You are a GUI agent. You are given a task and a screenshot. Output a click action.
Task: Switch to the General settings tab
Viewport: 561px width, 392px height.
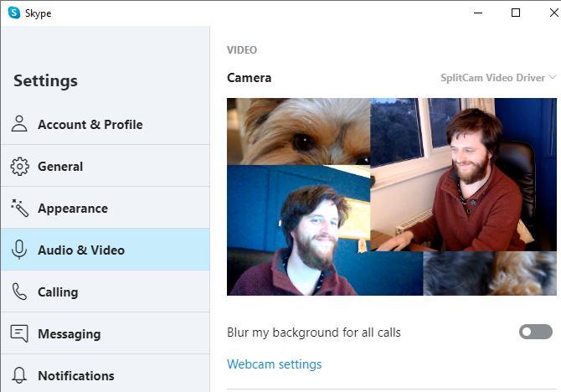coord(60,167)
